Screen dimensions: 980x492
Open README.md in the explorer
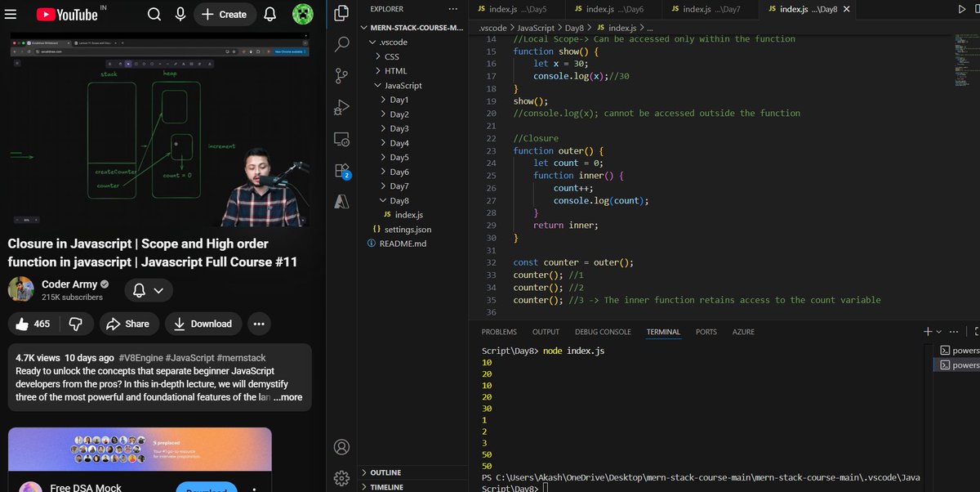(x=413, y=244)
